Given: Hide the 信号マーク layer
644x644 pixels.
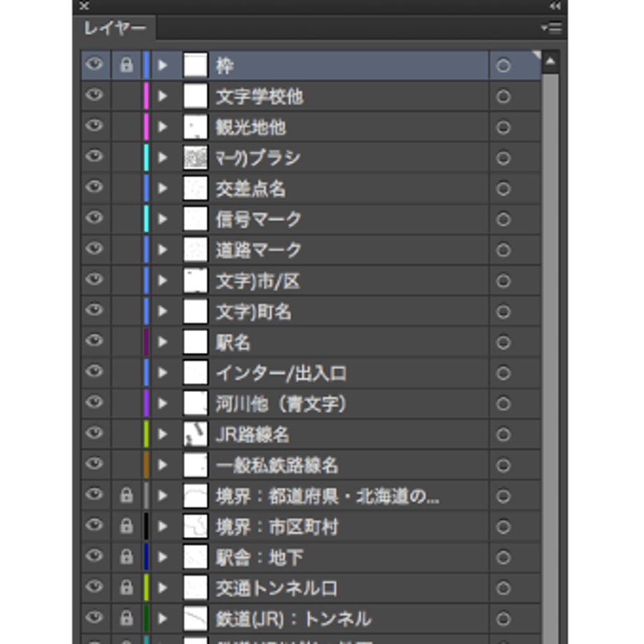Looking at the screenshot, I should tap(94, 218).
